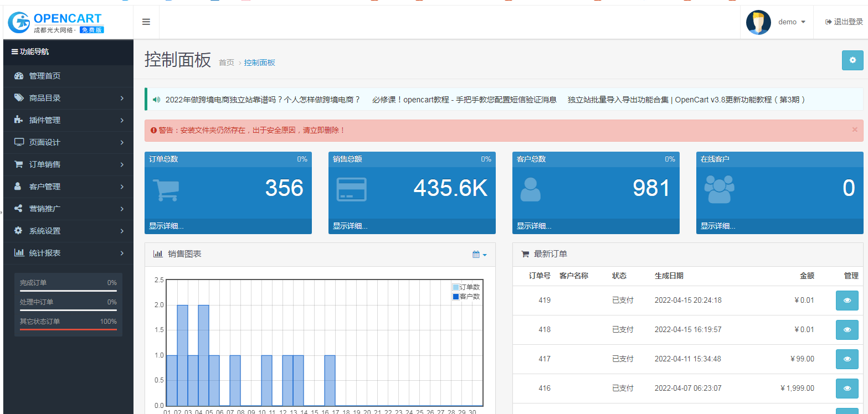Open 统计报表 in the sidebar
Viewport: 868px width, 414px height.
coord(68,253)
